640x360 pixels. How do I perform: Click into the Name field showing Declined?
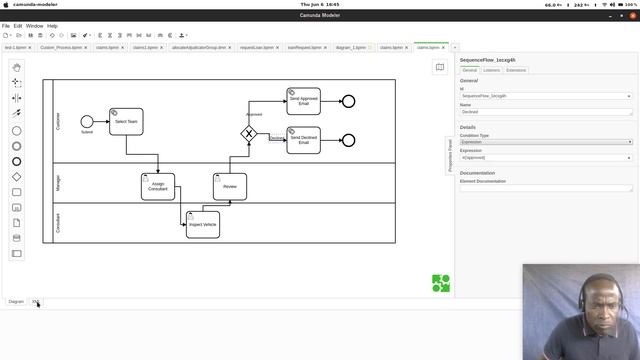[546, 112]
